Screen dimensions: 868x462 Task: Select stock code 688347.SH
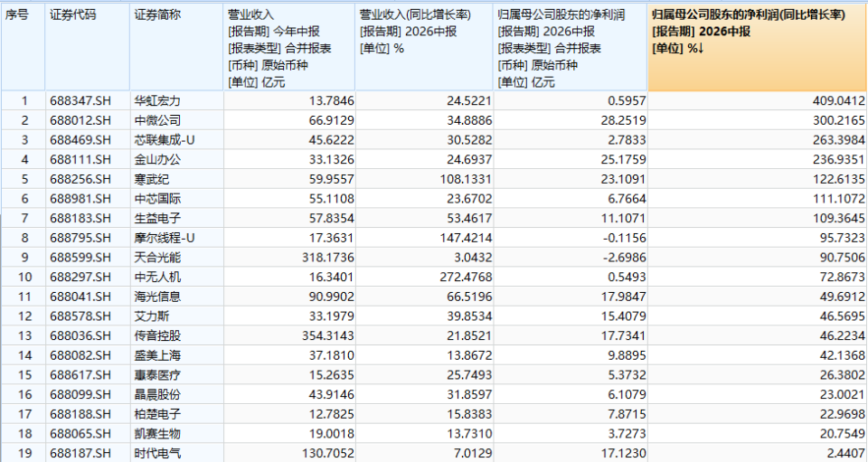pyautogui.click(x=80, y=100)
